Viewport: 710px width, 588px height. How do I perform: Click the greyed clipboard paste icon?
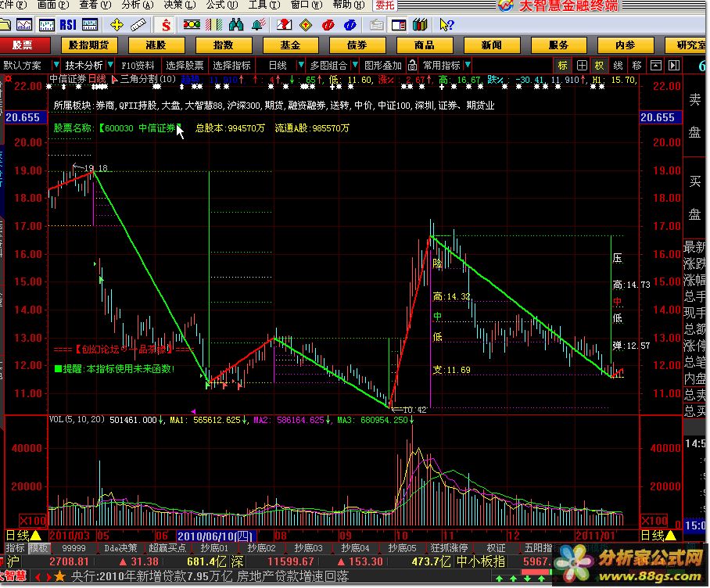pos(376,24)
